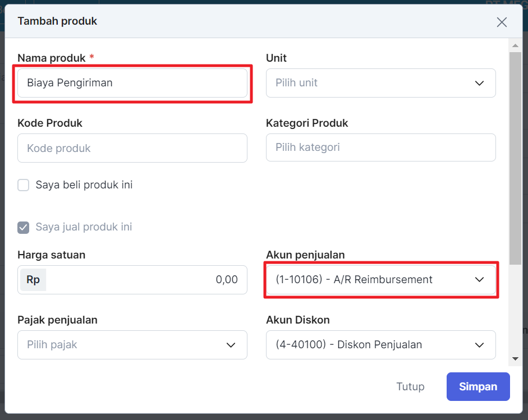Click the Pajak penjualan chevron icon
Screen dimensions: 528x420
click(231, 345)
